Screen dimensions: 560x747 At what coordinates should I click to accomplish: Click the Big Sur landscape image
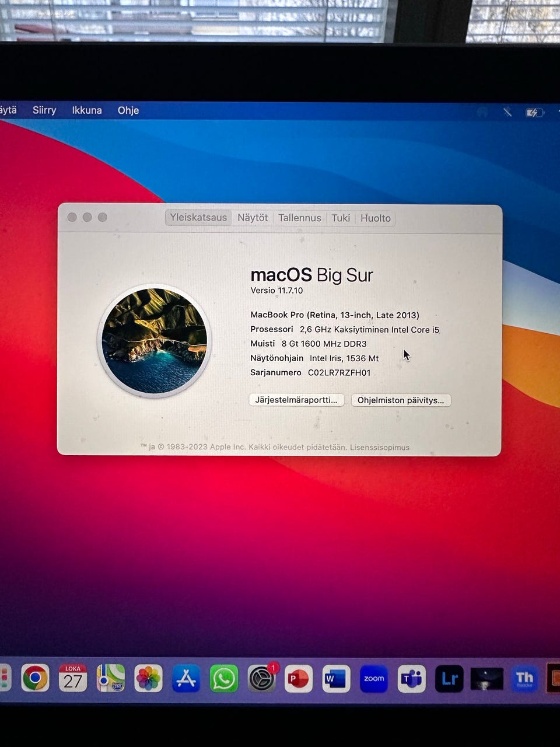155,341
